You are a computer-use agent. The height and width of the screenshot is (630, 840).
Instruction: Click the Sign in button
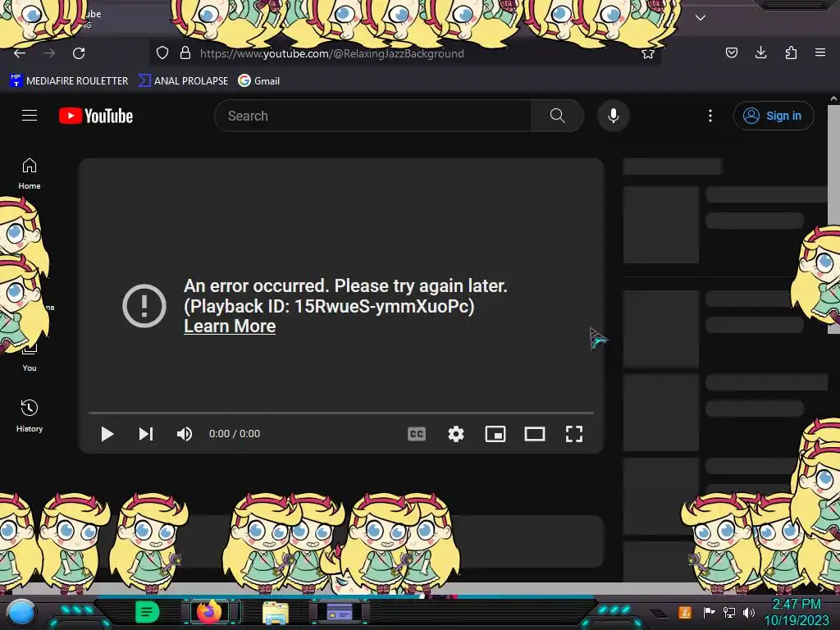[774, 116]
